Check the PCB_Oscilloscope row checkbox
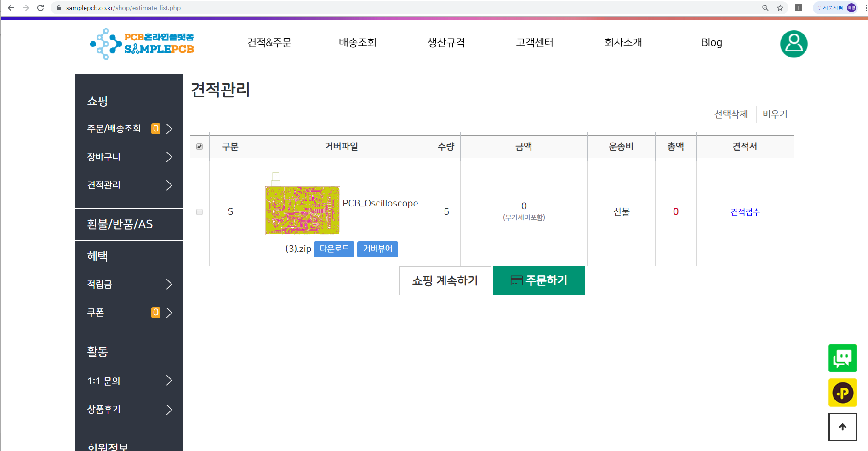The width and height of the screenshot is (868, 451). pos(200,212)
